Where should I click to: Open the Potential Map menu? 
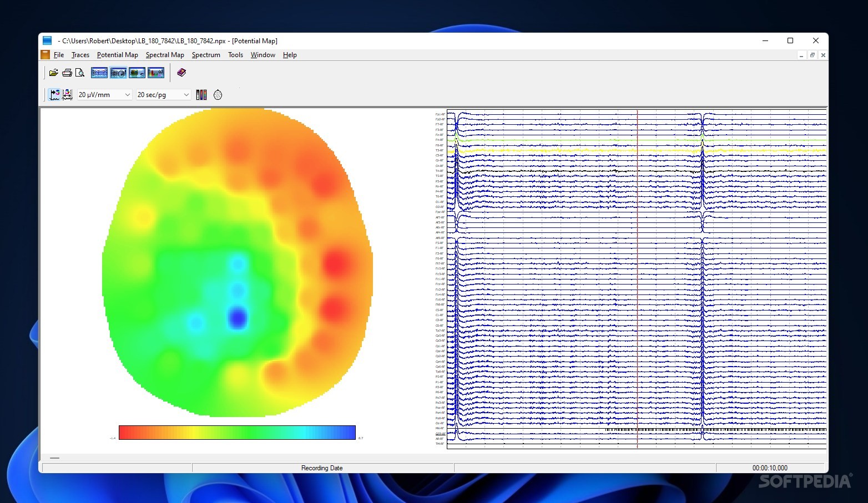pos(118,55)
